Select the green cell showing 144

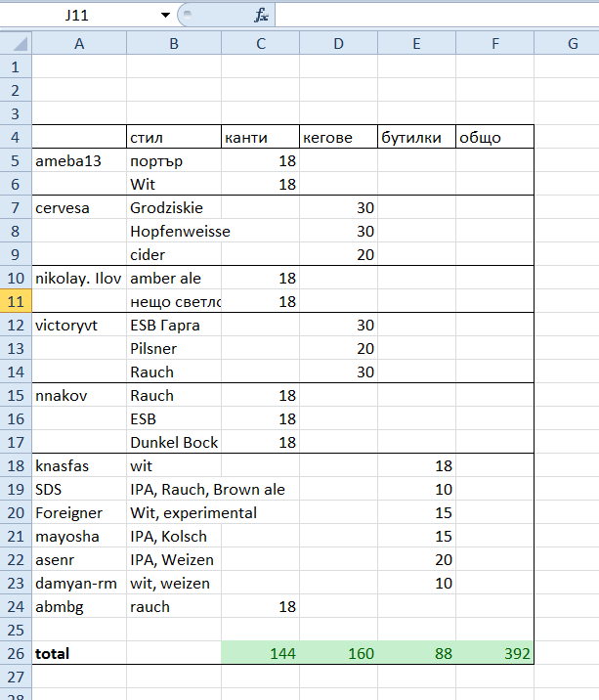[260, 653]
